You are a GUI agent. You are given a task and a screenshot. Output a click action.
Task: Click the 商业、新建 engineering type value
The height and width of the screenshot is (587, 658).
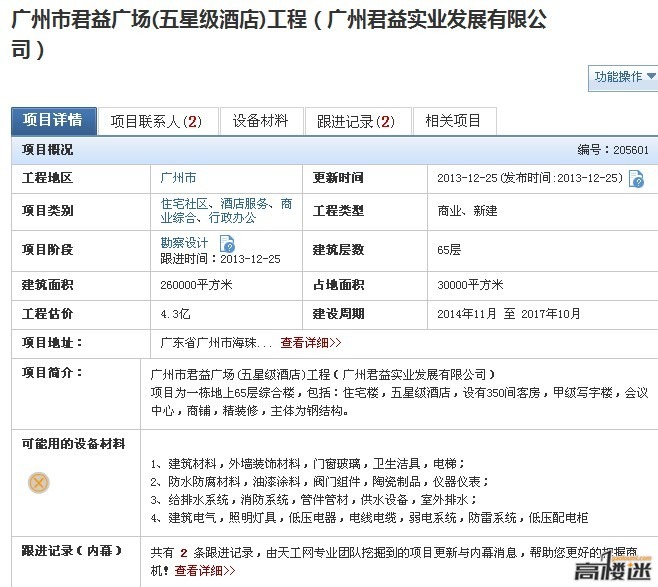tap(467, 211)
